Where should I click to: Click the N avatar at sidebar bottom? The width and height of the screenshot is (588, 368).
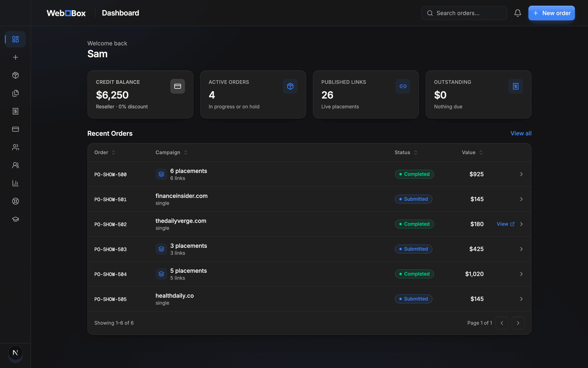(x=15, y=352)
